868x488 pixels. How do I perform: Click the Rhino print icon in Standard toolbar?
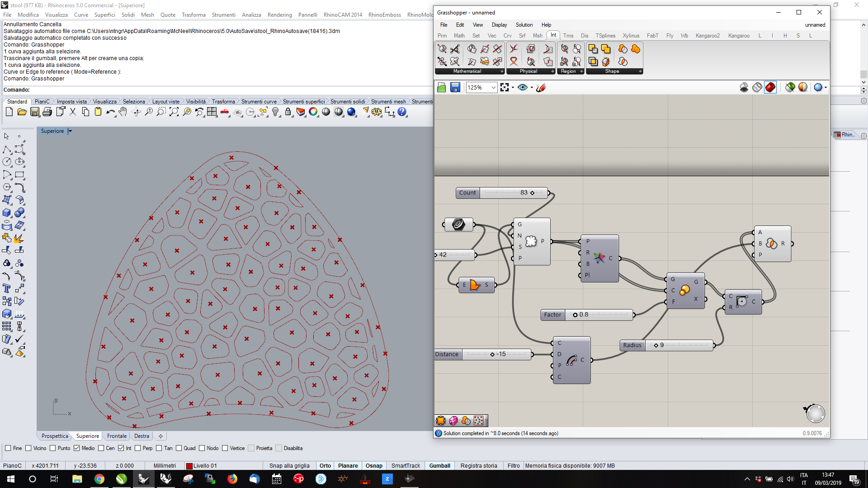(47, 112)
